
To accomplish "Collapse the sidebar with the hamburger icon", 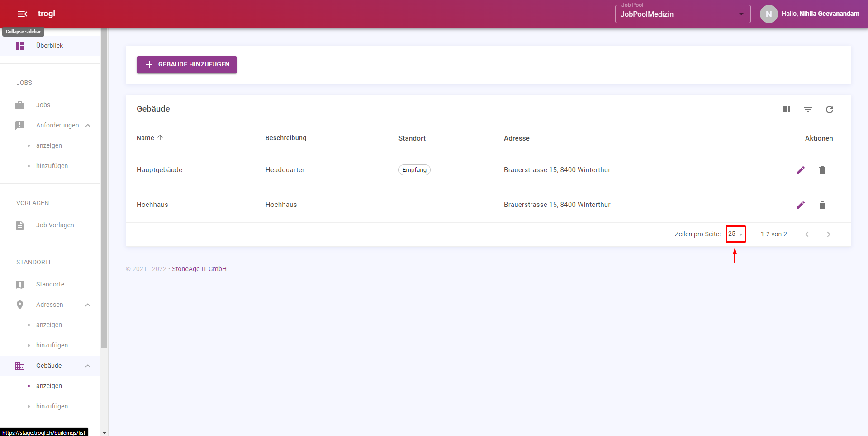I will tap(22, 14).
